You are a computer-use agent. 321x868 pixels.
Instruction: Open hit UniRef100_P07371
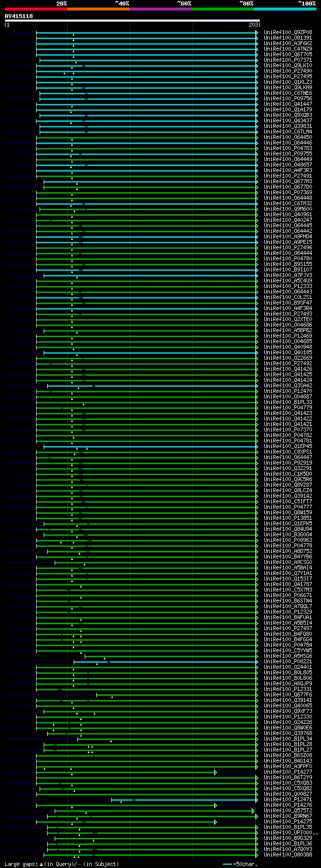(288, 60)
